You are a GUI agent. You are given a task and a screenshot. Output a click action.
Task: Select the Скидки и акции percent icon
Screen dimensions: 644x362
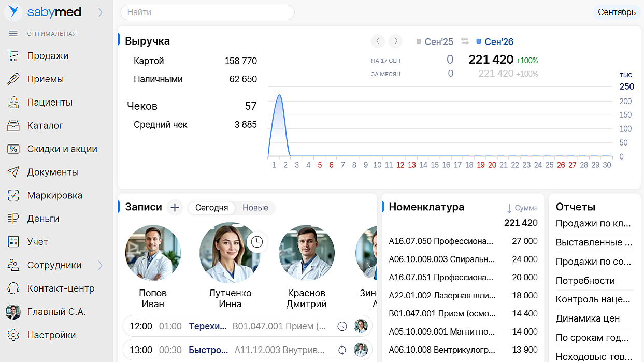(13, 149)
